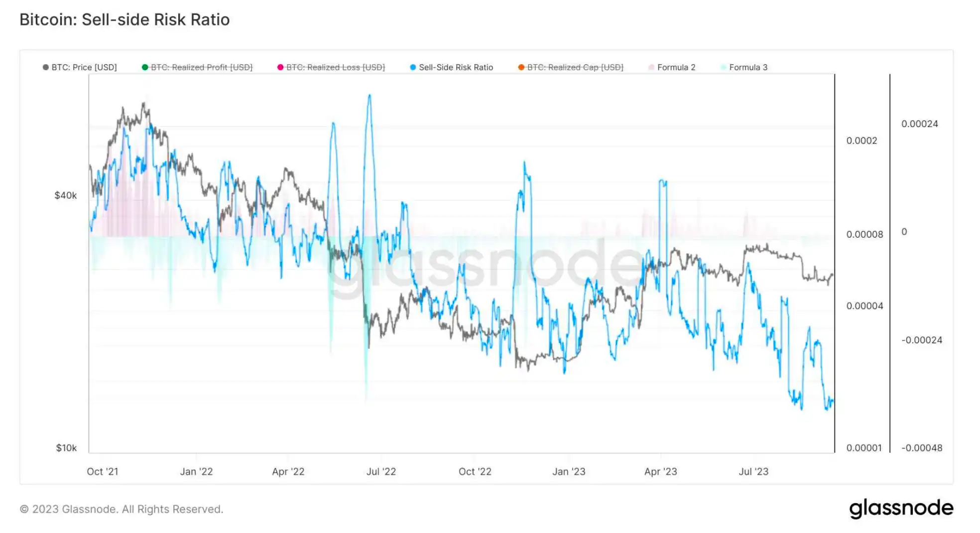The height and width of the screenshot is (533, 980).
Task: Select the Jan '23 x-axis label
Action: [569, 471]
